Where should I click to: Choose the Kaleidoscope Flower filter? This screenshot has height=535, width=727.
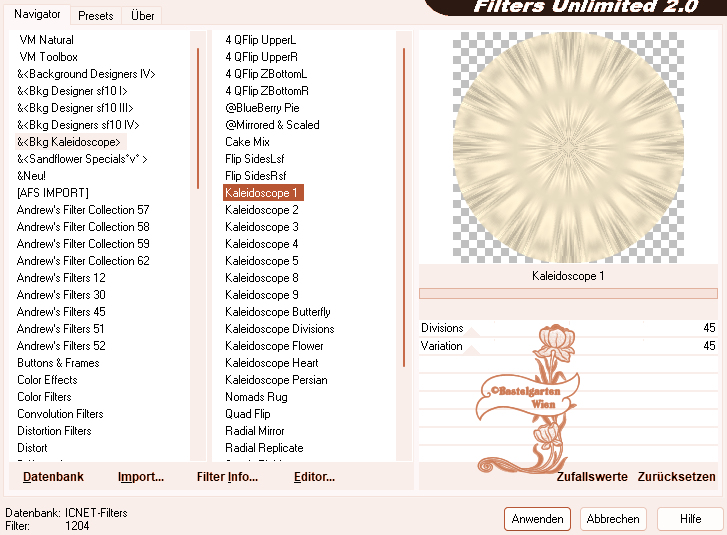click(x=274, y=346)
